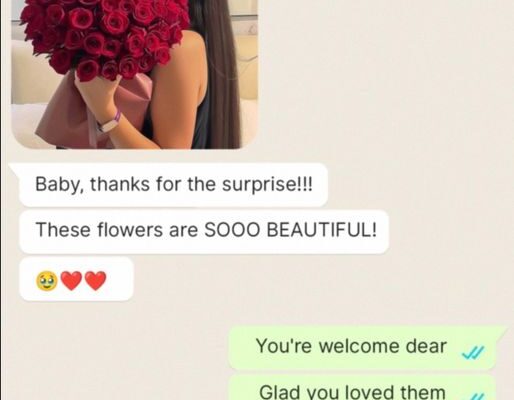Click the wristwatch in the photo
The height and width of the screenshot is (400, 514).
(x=109, y=123)
